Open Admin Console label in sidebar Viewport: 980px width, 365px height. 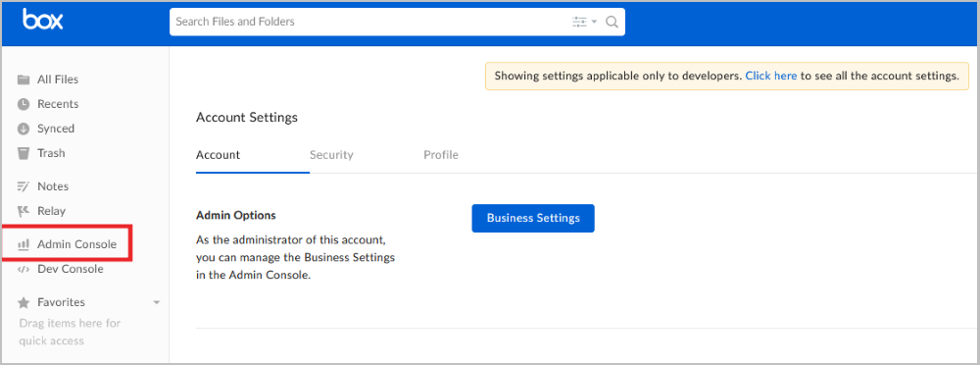pyautogui.click(x=76, y=244)
